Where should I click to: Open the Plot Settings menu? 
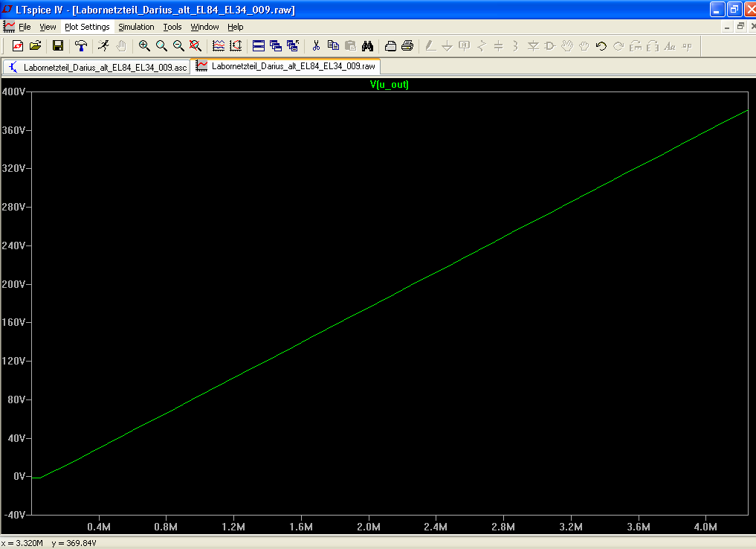[x=87, y=27]
